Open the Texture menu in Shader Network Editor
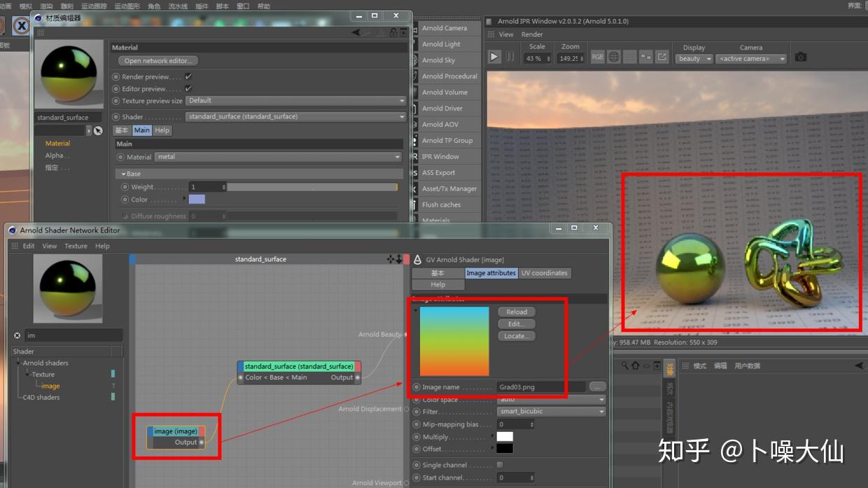 pyautogui.click(x=75, y=246)
